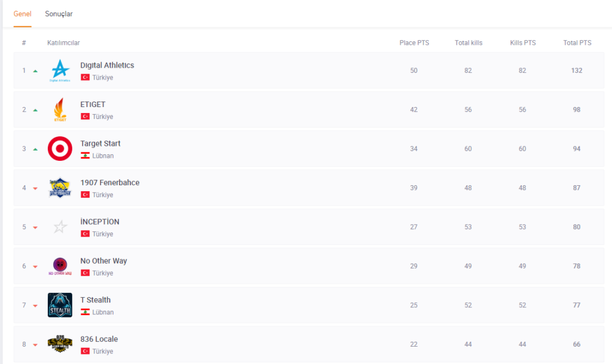Click the Kills PTS column header
Screen dimensions: 612x364
[522, 43]
